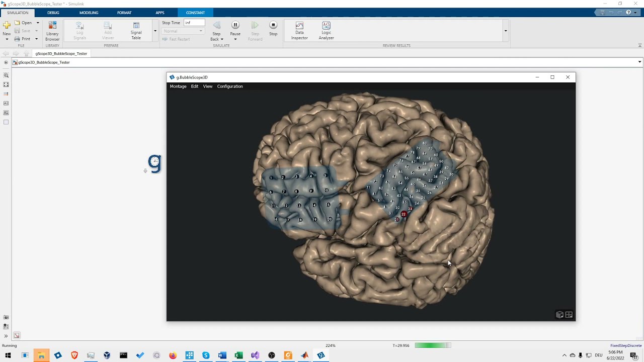The height and width of the screenshot is (362, 644).
Task: Click the Print icon
Action: tap(17, 39)
